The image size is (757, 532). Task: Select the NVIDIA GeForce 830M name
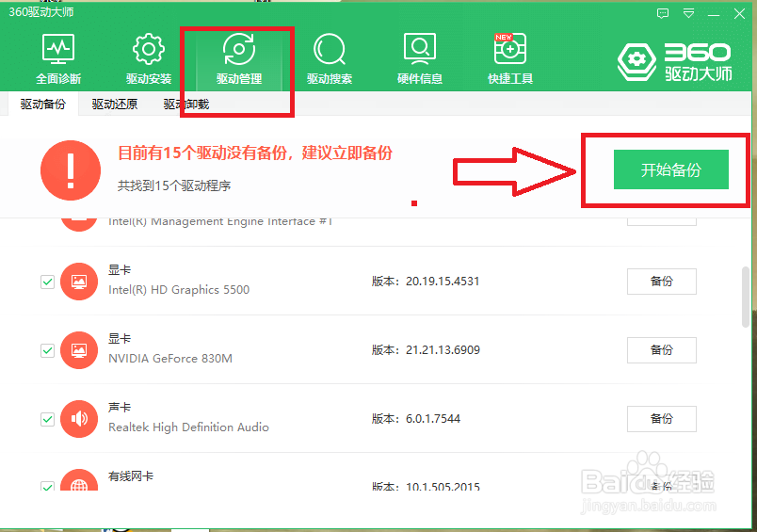click(x=169, y=358)
